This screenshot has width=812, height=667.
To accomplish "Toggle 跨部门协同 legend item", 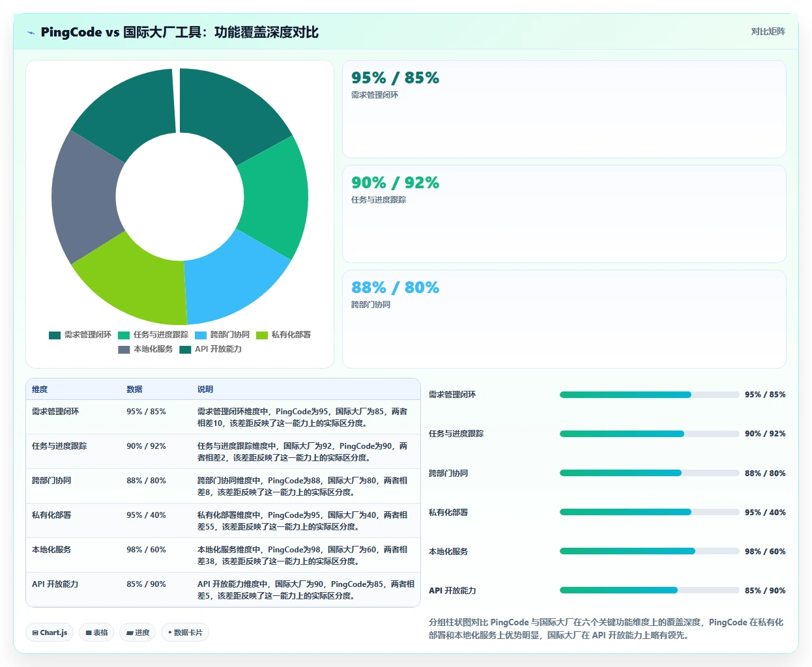I will click(222, 335).
